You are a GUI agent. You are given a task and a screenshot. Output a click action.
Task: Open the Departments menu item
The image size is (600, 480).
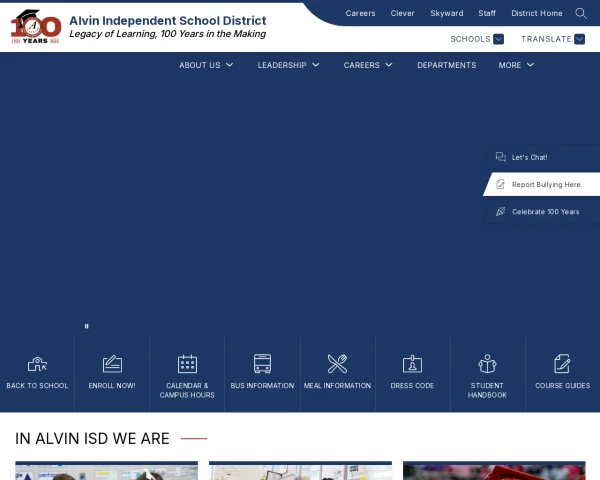tap(446, 65)
